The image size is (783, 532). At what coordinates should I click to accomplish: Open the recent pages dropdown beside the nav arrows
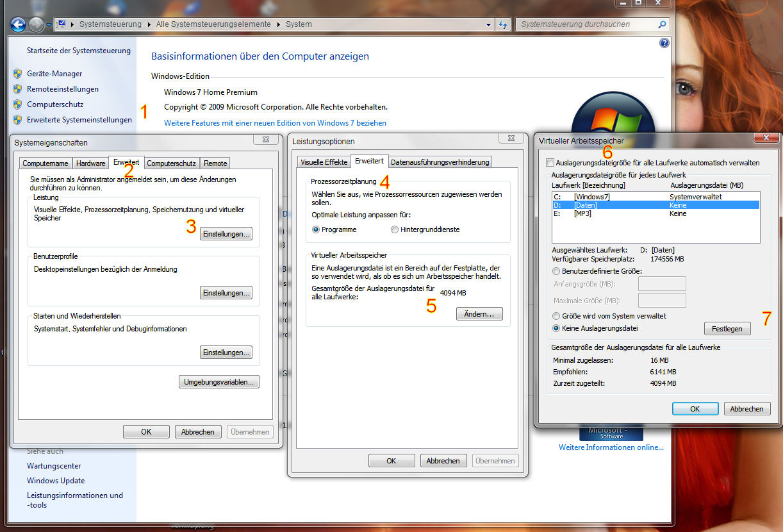(x=49, y=25)
